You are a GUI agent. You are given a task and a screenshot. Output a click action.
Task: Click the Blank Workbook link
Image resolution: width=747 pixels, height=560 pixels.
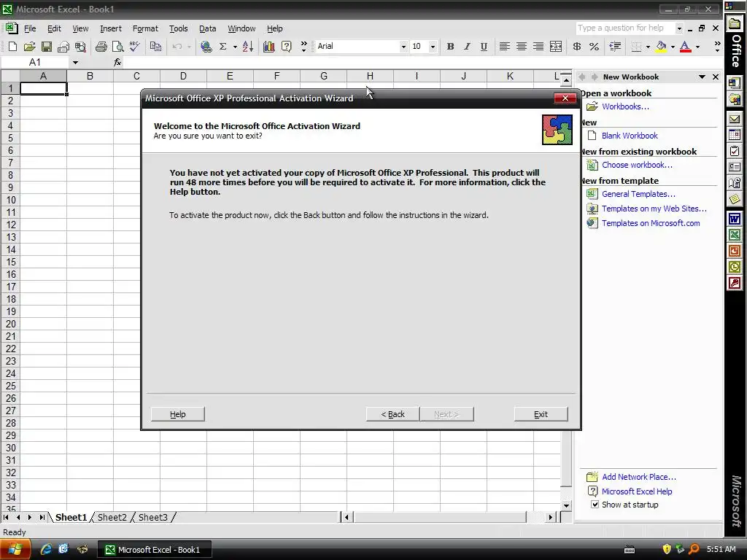[x=630, y=136]
